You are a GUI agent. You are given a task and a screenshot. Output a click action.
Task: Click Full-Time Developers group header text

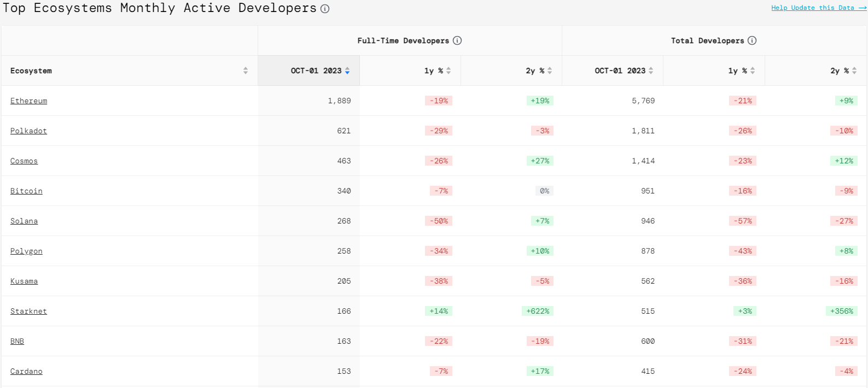coord(403,40)
